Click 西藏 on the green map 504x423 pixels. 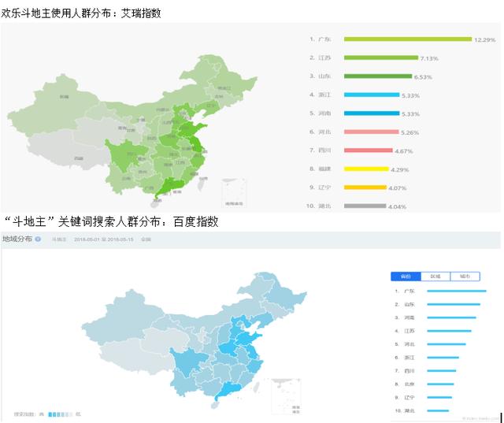click(79, 158)
